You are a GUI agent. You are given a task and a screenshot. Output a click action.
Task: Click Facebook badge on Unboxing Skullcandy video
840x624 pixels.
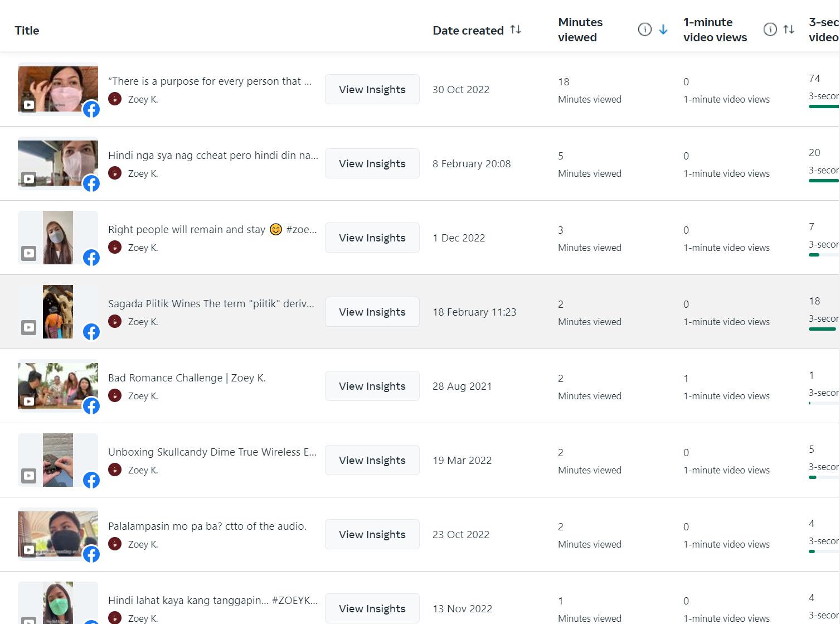pos(91,480)
